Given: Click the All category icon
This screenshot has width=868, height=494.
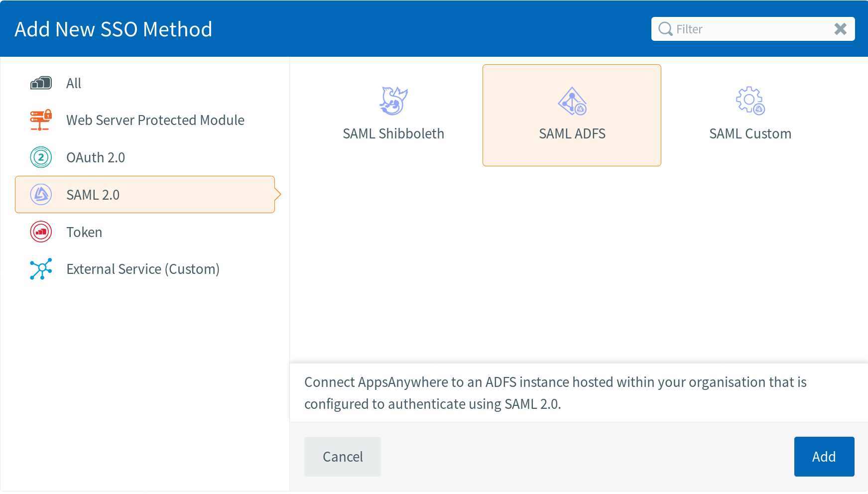Looking at the screenshot, I should [41, 83].
